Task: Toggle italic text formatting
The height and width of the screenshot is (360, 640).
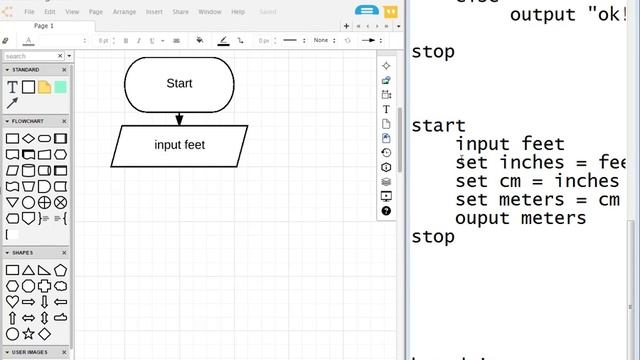Action: click(139, 40)
